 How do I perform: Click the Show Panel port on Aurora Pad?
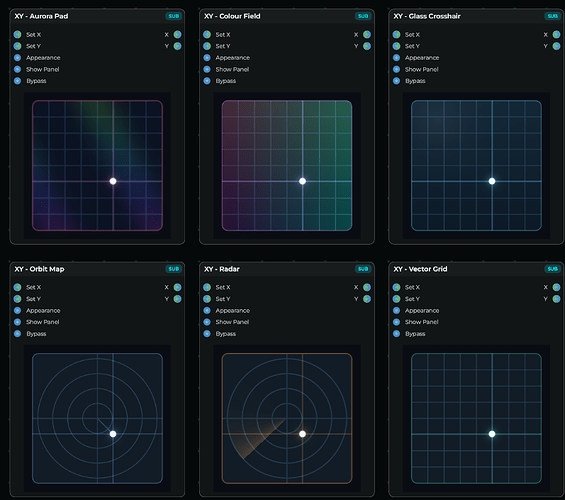(x=17, y=69)
